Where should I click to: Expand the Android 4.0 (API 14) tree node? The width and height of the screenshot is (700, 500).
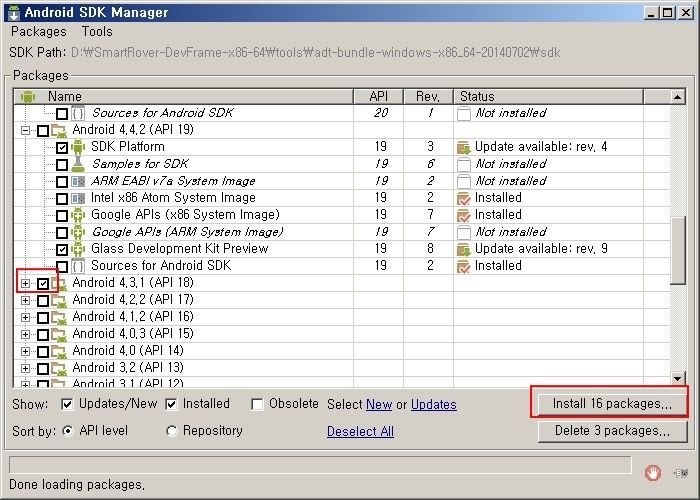tap(25, 351)
